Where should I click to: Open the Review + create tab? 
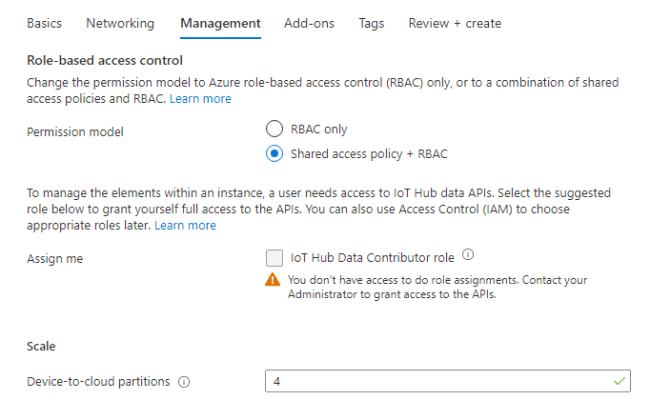coord(455,24)
